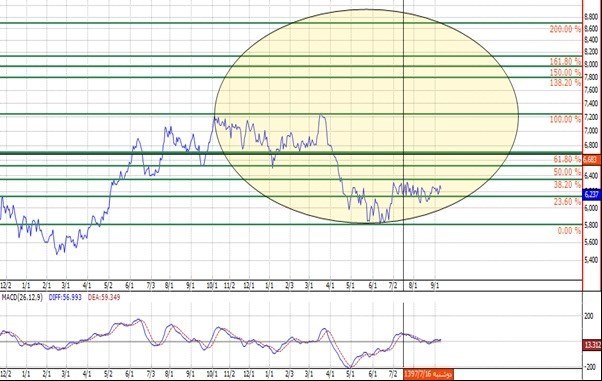This screenshot has width=602, height=381.
Task: Select the DEA:59.349 indicator value
Action: [x=104, y=297]
